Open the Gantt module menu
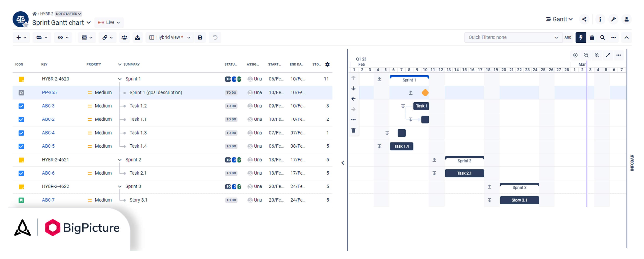This screenshot has width=644, height=259. point(559,19)
